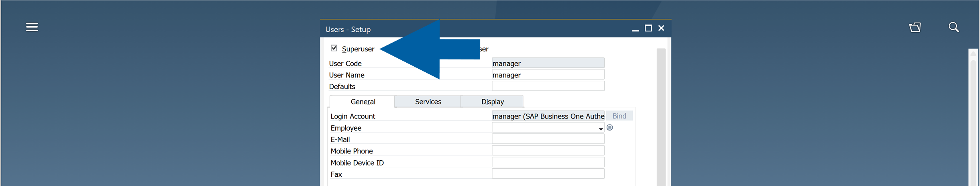Click the Users - Setup title text

coord(348,29)
